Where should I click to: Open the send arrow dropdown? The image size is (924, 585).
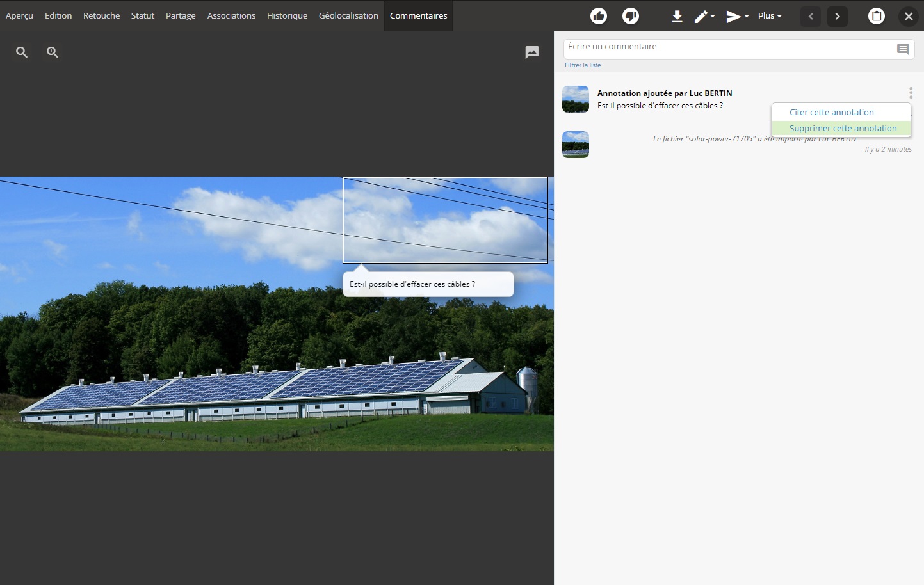pyautogui.click(x=736, y=16)
